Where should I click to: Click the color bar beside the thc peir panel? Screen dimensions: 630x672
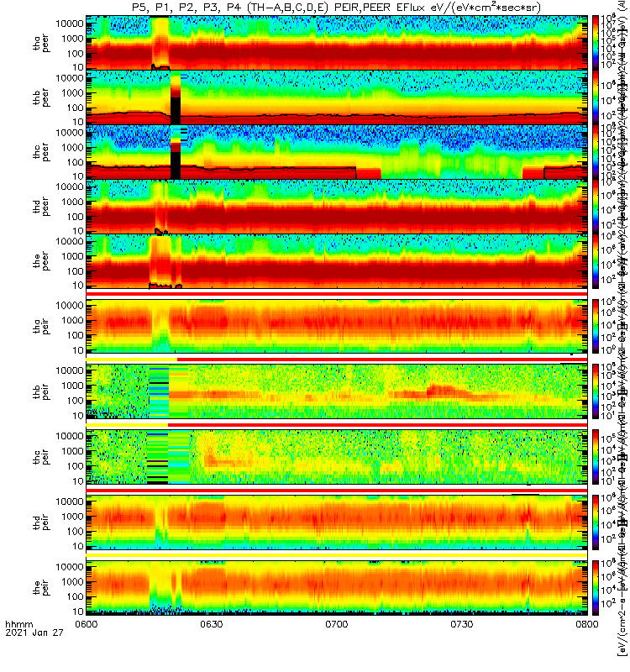point(596,457)
